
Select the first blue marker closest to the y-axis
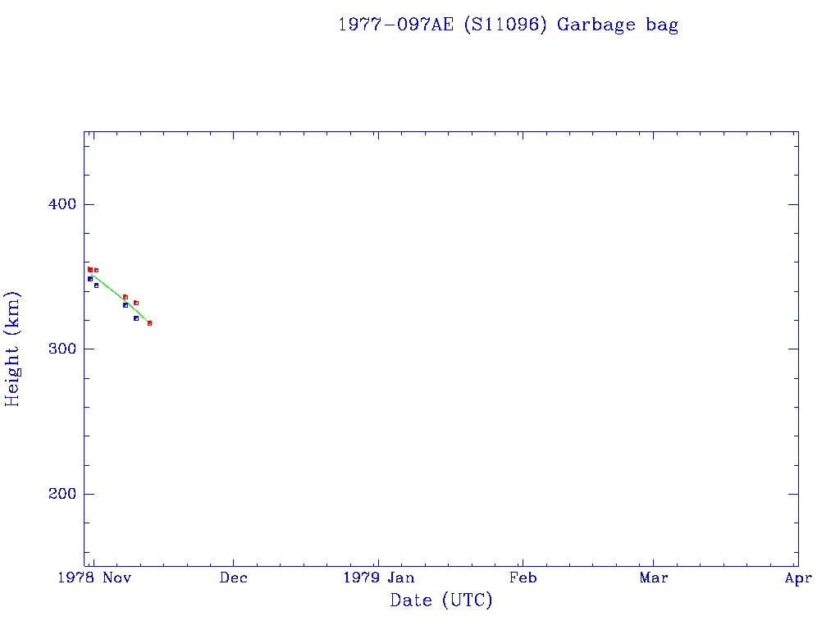[x=90, y=279]
